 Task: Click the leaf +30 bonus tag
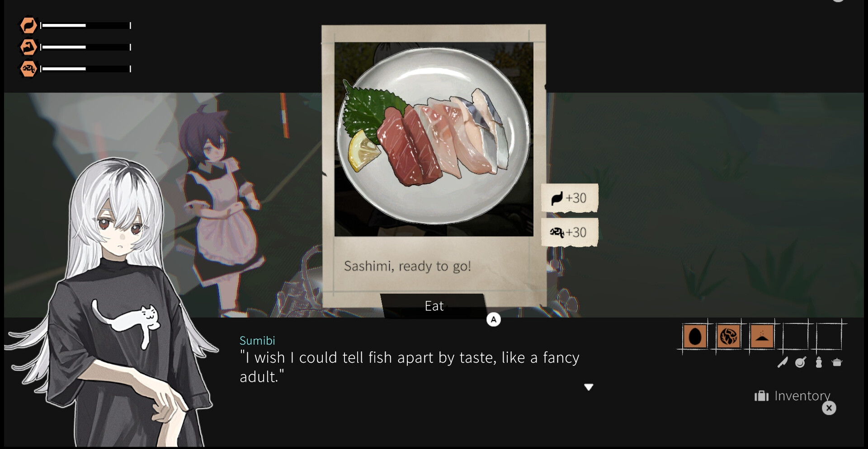click(x=570, y=198)
